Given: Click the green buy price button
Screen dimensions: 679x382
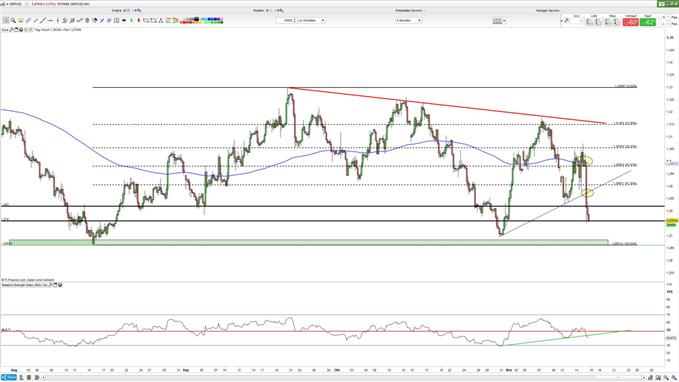Looking at the screenshot, I should [x=648, y=22].
